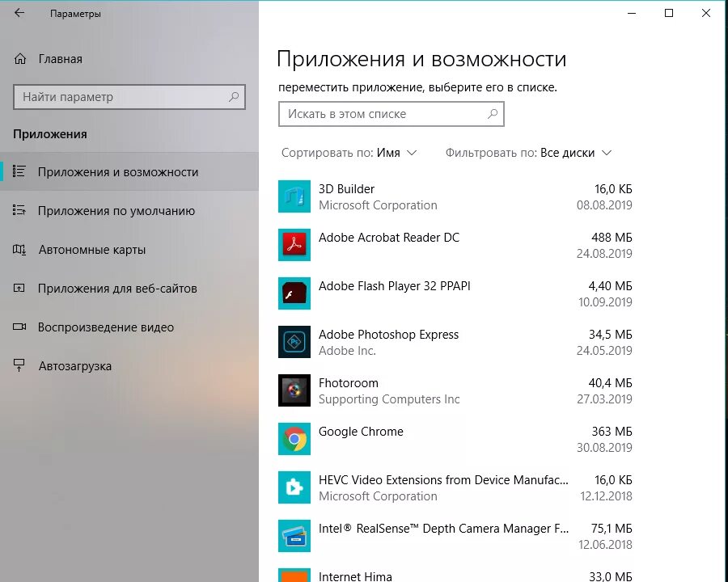Viewport: 728px width, 582px height.
Task: Select the Adobe Photoshop Express name
Action: point(388,334)
